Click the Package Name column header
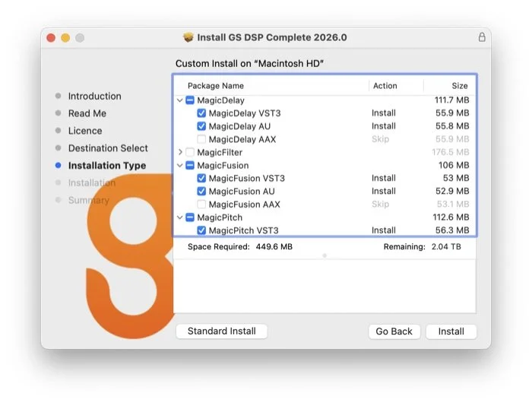532x403 pixels. (216, 86)
